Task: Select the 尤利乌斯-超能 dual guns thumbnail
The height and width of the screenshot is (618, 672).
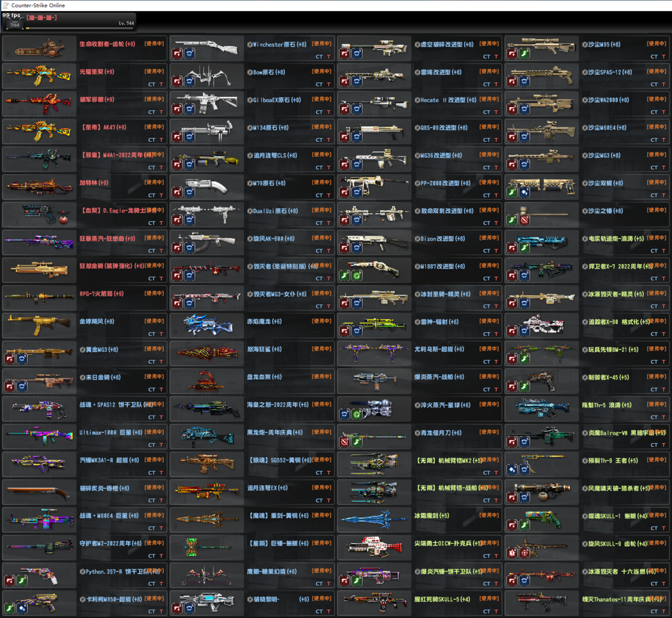Action: (374, 354)
